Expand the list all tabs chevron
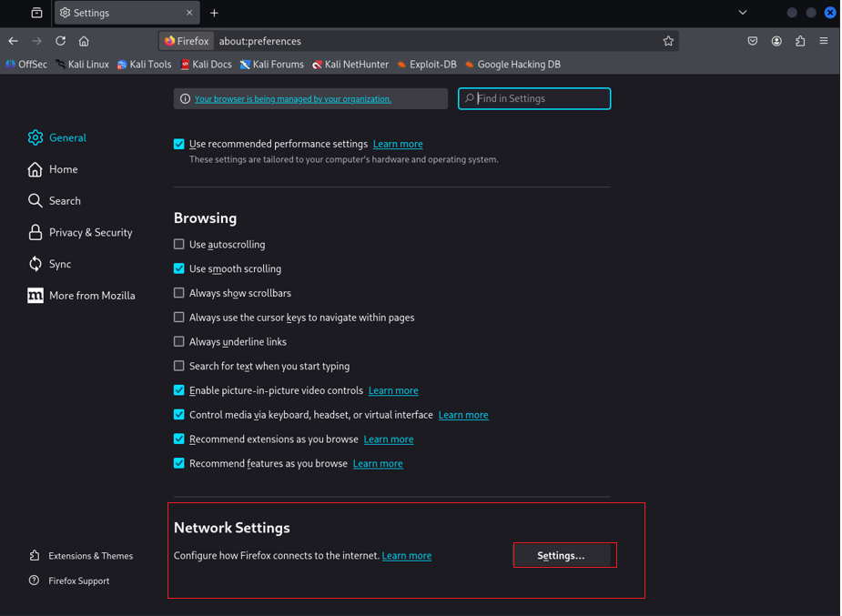Viewport: 842px width, 616px height. (743, 13)
